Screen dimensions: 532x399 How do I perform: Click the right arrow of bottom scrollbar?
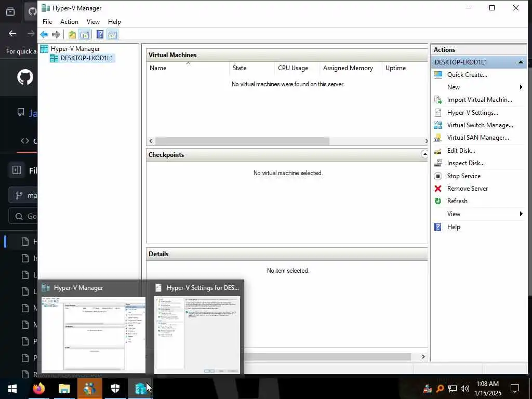(x=423, y=356)
